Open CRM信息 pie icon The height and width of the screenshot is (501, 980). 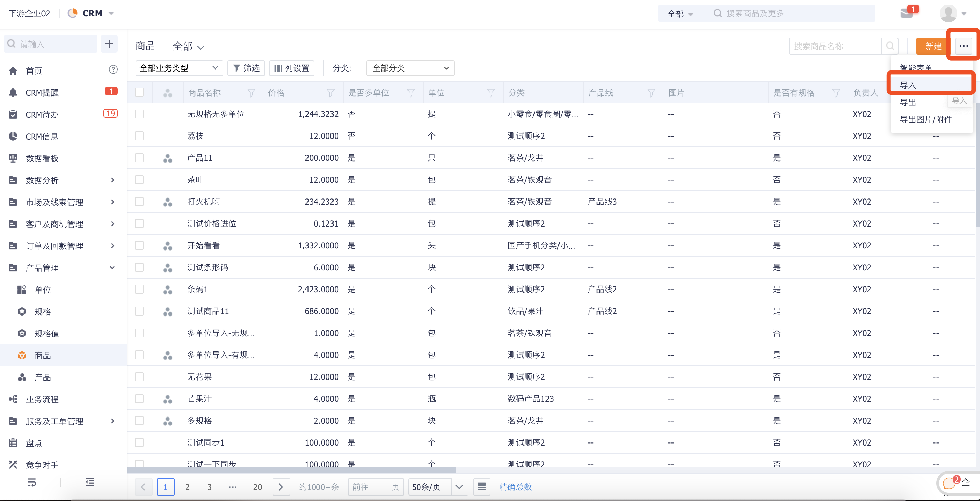13,136
